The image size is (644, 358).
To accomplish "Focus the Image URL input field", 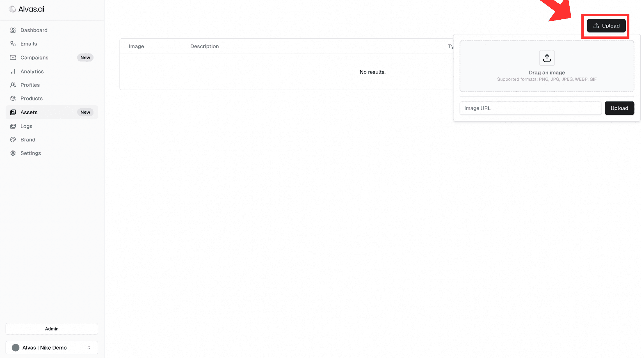I will [530, 108].
